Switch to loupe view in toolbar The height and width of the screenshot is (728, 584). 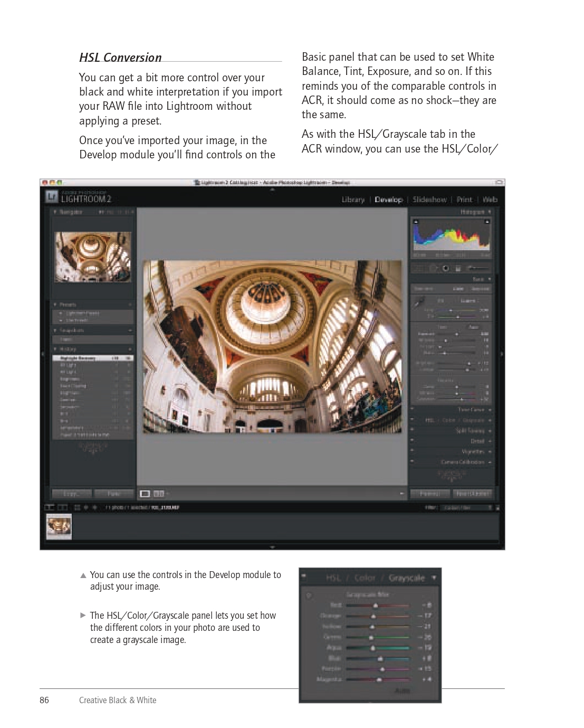145,494
